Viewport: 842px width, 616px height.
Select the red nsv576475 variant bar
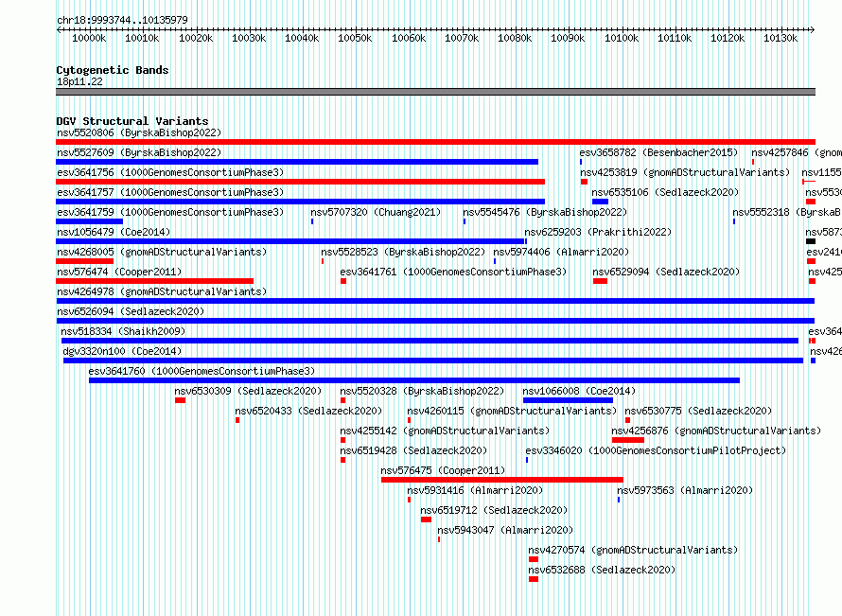coord(502,480)
